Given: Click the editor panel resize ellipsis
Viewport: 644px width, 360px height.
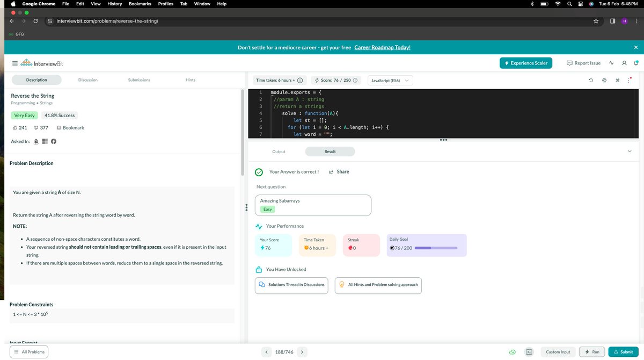Looking at the screenshot, I should pyautogui.click(x=443, y=141).
